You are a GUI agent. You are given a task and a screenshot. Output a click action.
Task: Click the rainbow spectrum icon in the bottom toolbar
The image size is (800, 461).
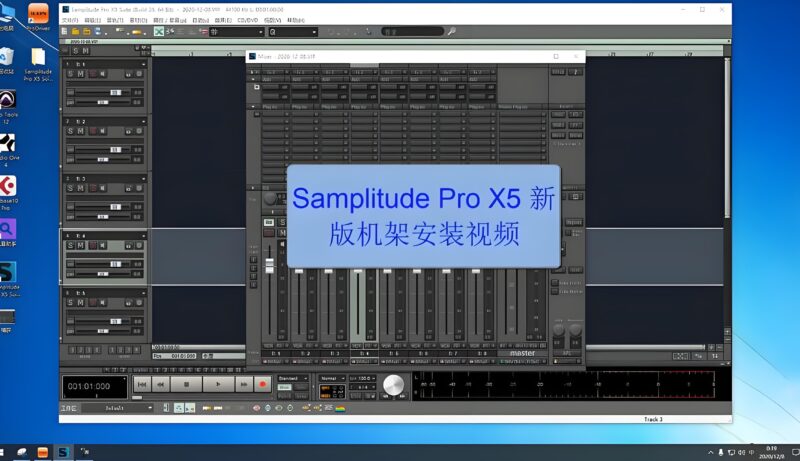(x=340, y=408)
